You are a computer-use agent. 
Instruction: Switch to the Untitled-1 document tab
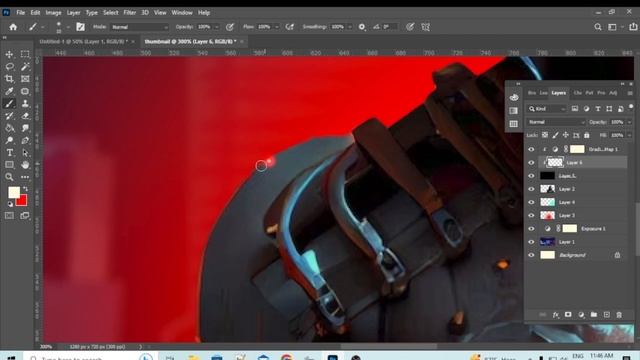click(x=83, y=42)
